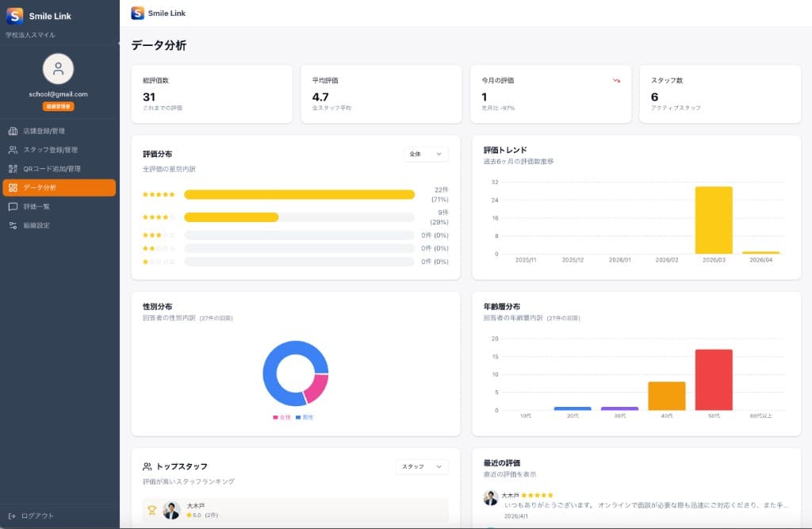Toggle the 女性 legend item in gender chart
Viewport: 812px width, 529px height.
[282, 417]
